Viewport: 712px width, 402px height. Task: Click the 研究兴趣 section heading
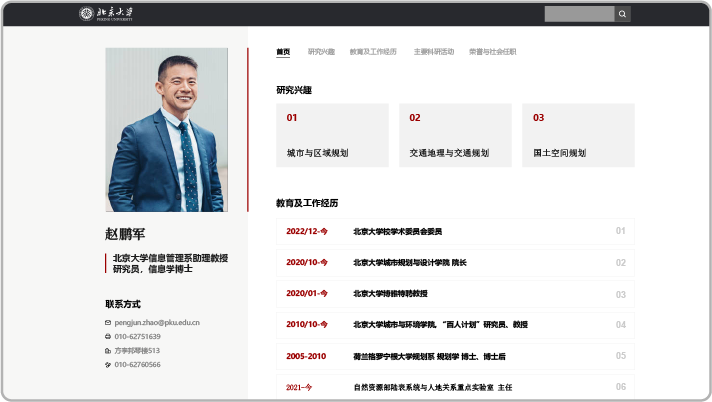pyautogui.click(x=294, y=90)
